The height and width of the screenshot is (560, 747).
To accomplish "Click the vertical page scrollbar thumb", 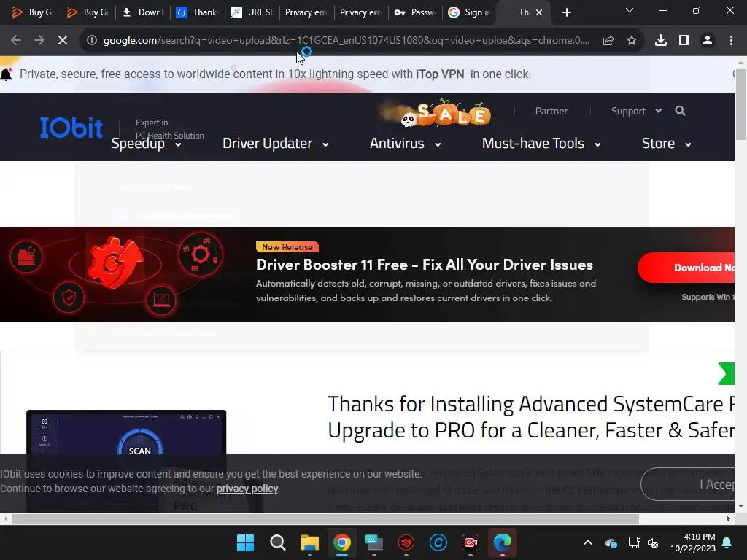I will pos(740,104).
